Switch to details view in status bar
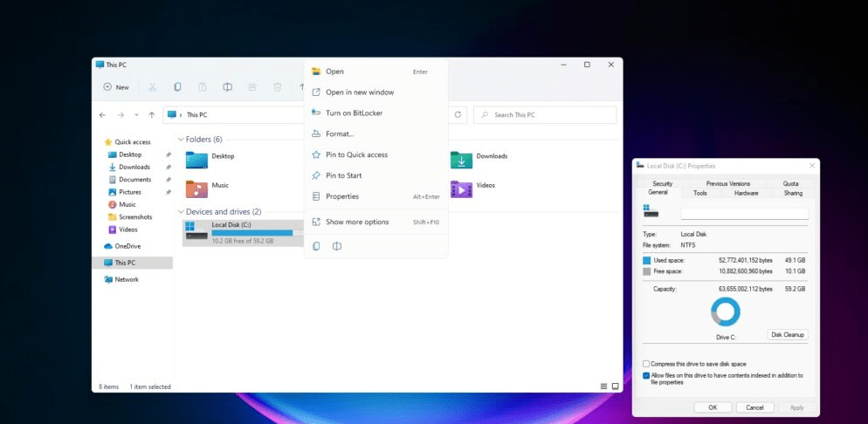 pyautogui.click(x=603, y=386)
